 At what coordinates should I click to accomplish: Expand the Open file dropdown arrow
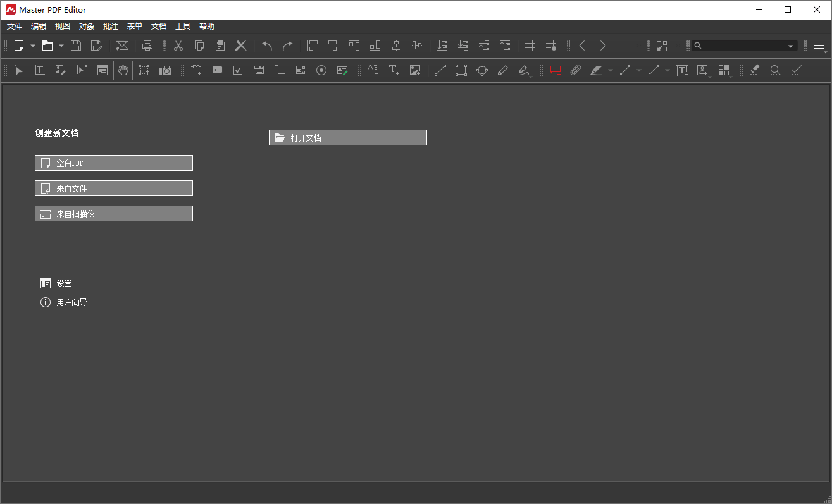pos(61,46)
